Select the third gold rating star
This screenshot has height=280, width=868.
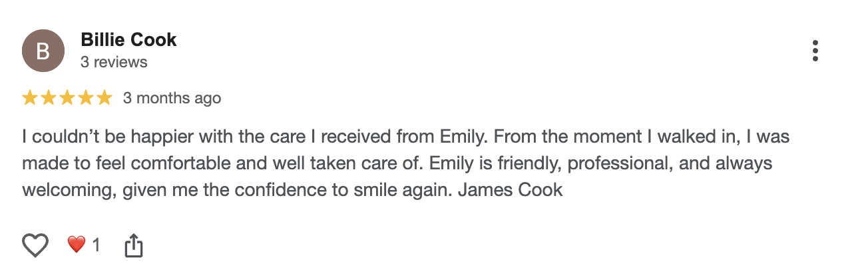coord(67,99)
